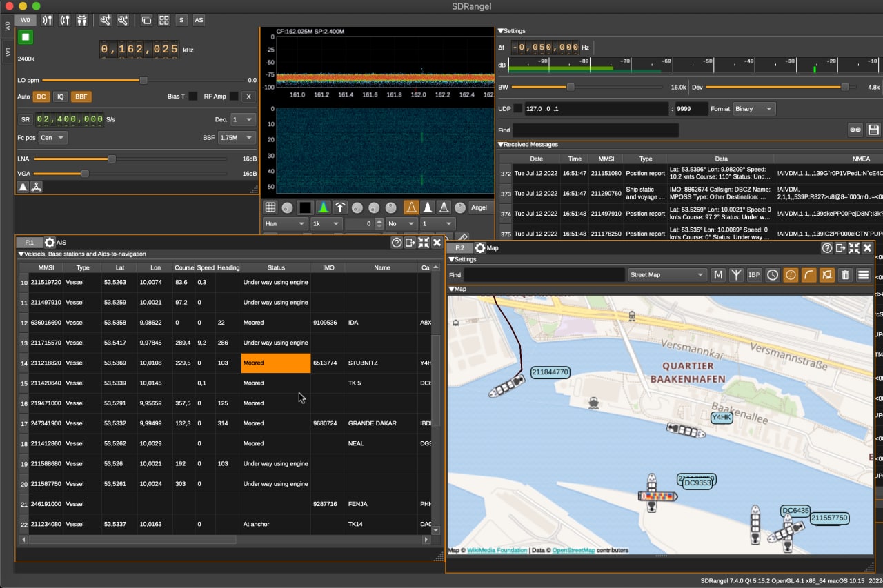Open the Binary format dropdown
Image resolution: width=883 pixels, height=588 pixels.
(x=754, y=109)
